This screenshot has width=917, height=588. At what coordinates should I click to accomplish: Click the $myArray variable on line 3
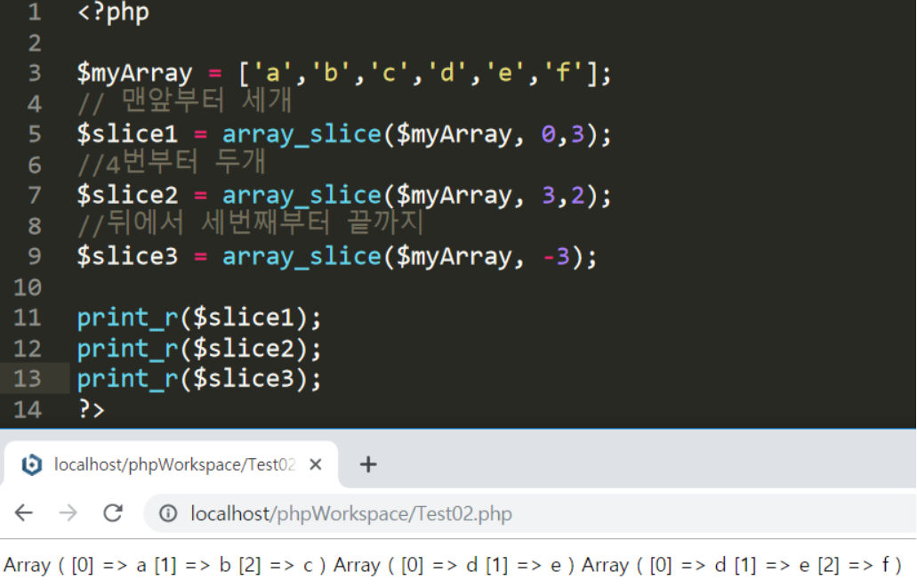click(x=134, y=73)
